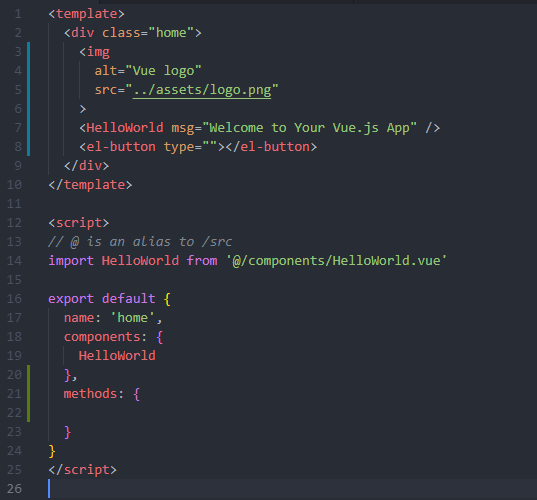Click the type="" attribute on el-button
Image resolution: width=537 pixels, height=500 pixels.
[190, 147]
